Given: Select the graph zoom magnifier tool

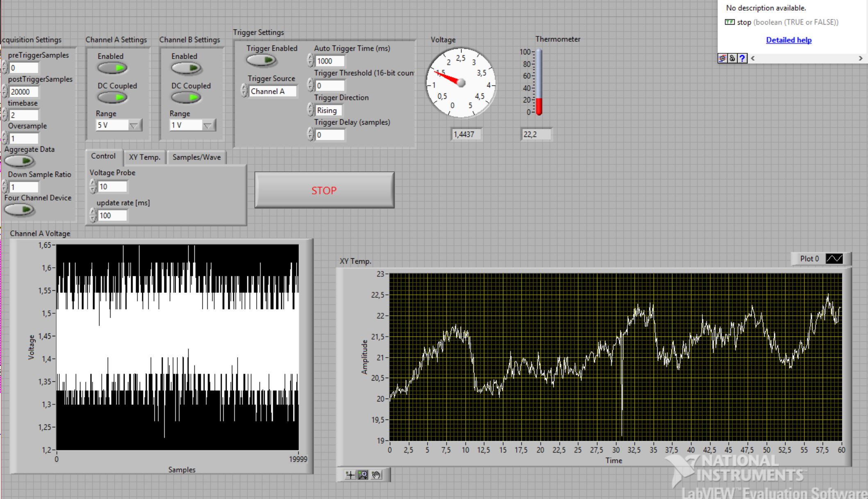Looking at the screenshot, I should [363, 475].
